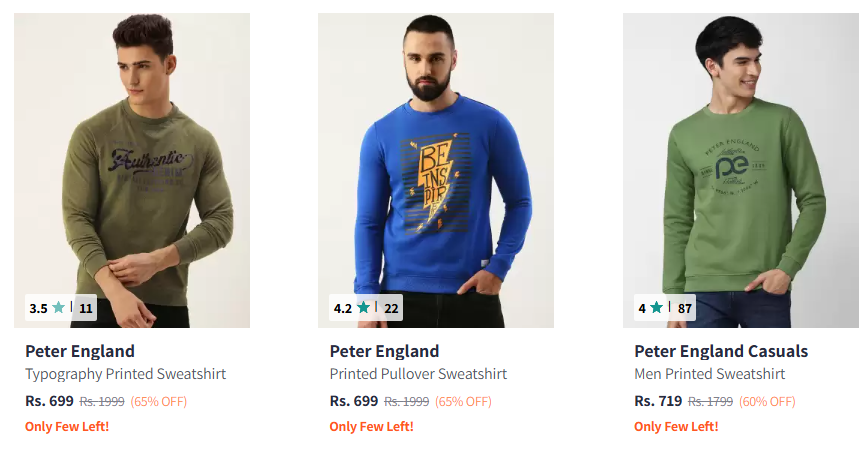Click the Peter England Casuals brand name
This screenshot has width=868, height=461.
click(x=720, y=351)
